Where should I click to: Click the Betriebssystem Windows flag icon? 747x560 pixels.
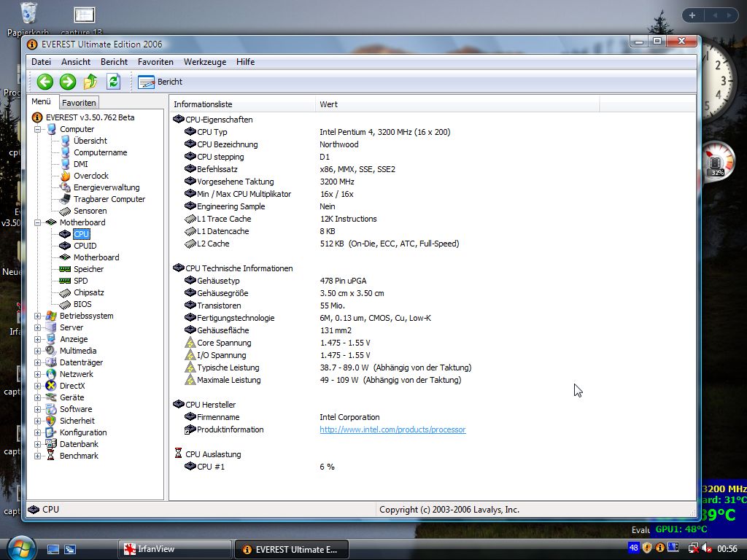point(51,316)
